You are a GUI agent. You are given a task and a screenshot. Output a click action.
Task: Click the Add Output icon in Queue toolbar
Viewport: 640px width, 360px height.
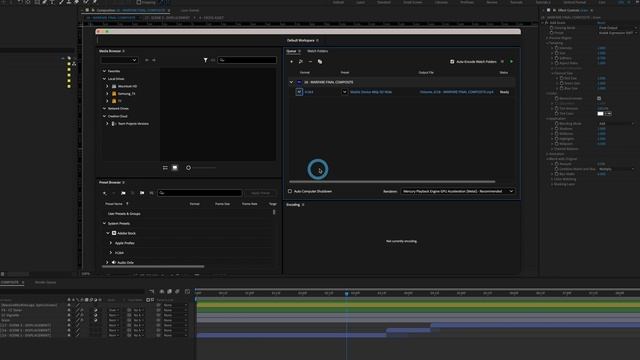point(301,62)
